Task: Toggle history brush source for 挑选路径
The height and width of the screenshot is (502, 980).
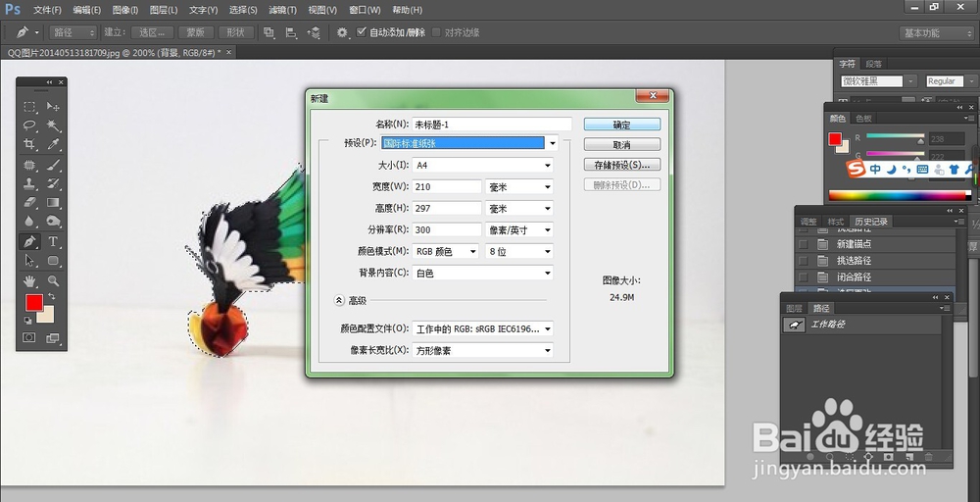Action: point(804,261)
